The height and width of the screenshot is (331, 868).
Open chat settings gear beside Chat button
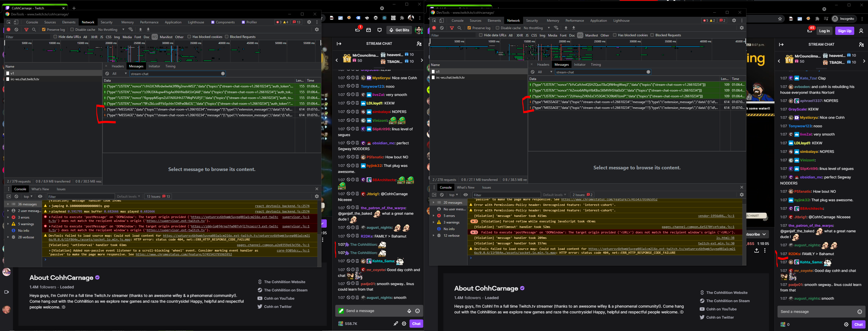(404, 324)
